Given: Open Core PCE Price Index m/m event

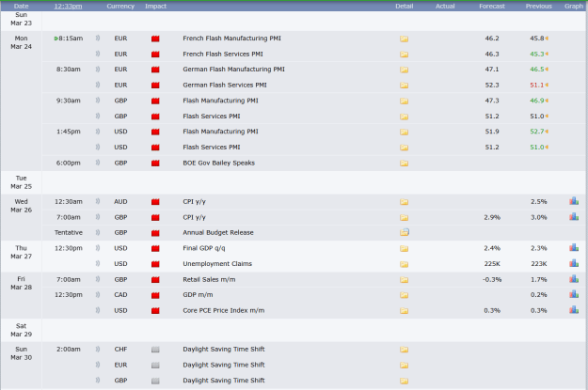Looking at the screenshot, I should (x=224, y=310).
